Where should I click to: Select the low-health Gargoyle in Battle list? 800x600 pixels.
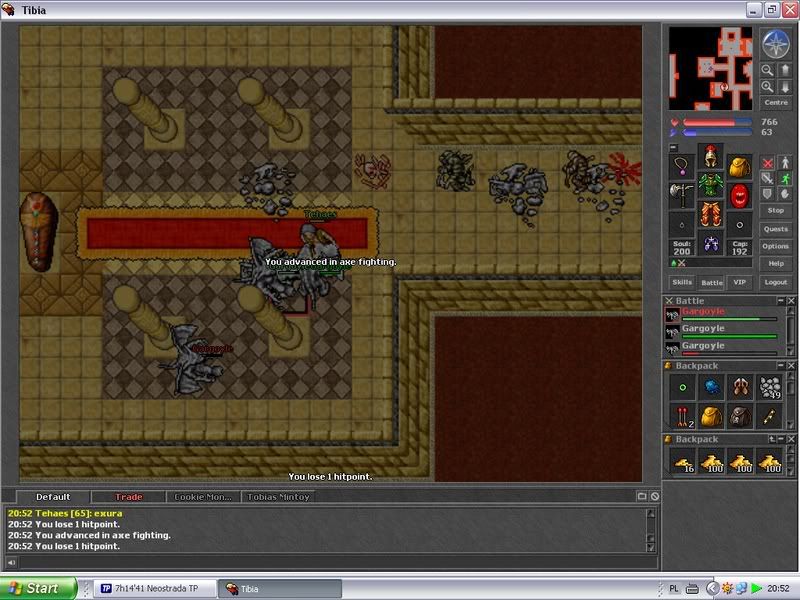point(723,348)
